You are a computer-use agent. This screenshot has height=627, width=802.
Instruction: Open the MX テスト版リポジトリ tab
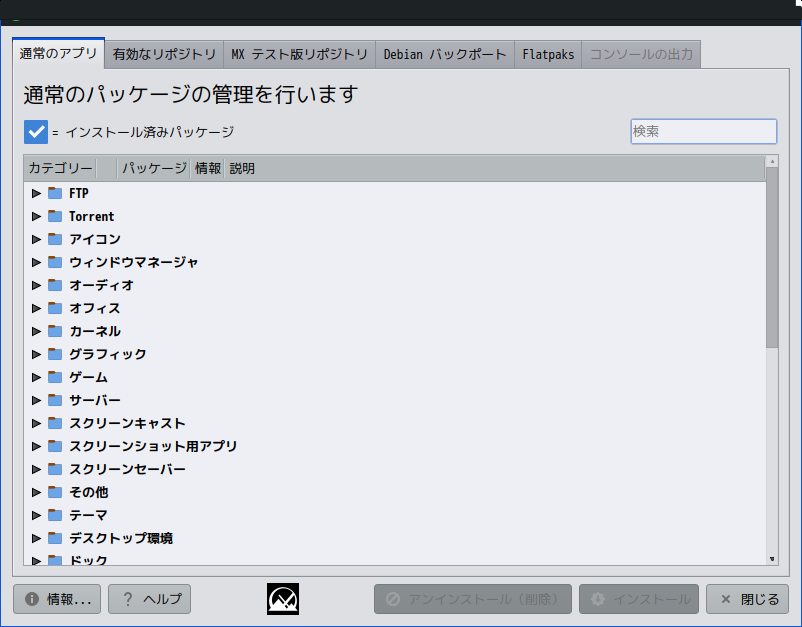tap(300, 54)
